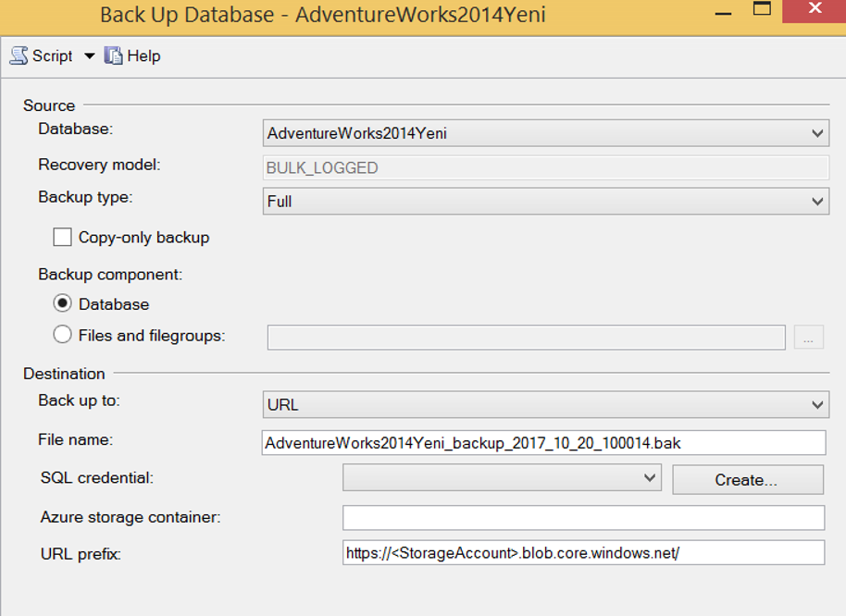
Task: Click into the File name field
Action: tap(544, 442)
